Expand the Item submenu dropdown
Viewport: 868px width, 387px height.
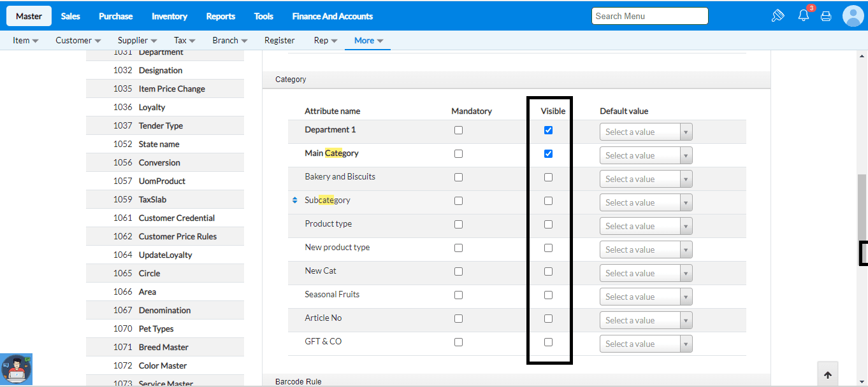point(25,40)
